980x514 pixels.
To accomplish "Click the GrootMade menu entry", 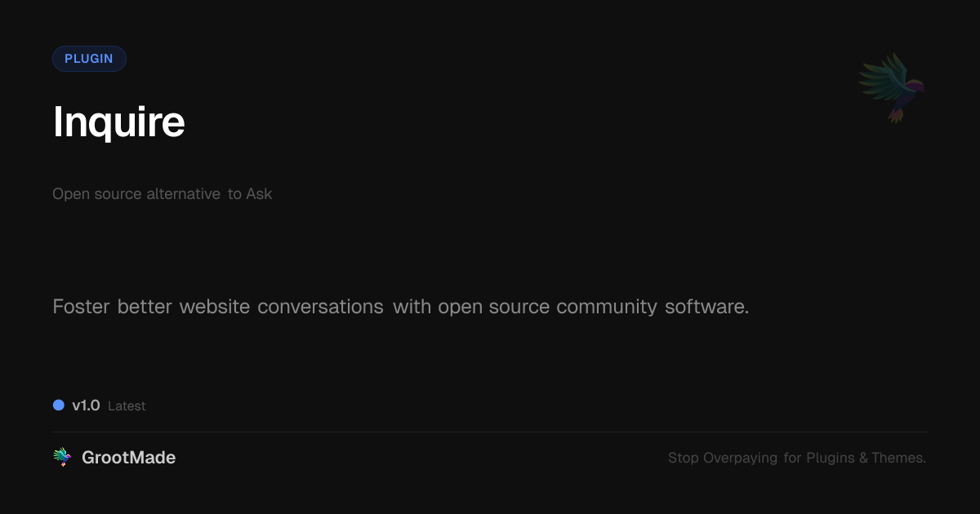I will (x=128, y=457).
